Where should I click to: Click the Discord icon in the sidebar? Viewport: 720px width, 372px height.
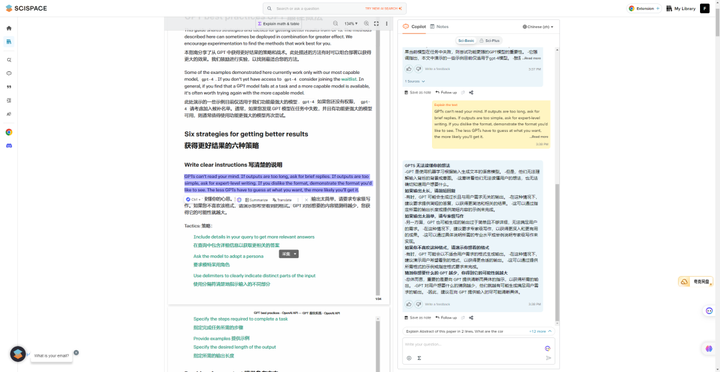point(9,146)
